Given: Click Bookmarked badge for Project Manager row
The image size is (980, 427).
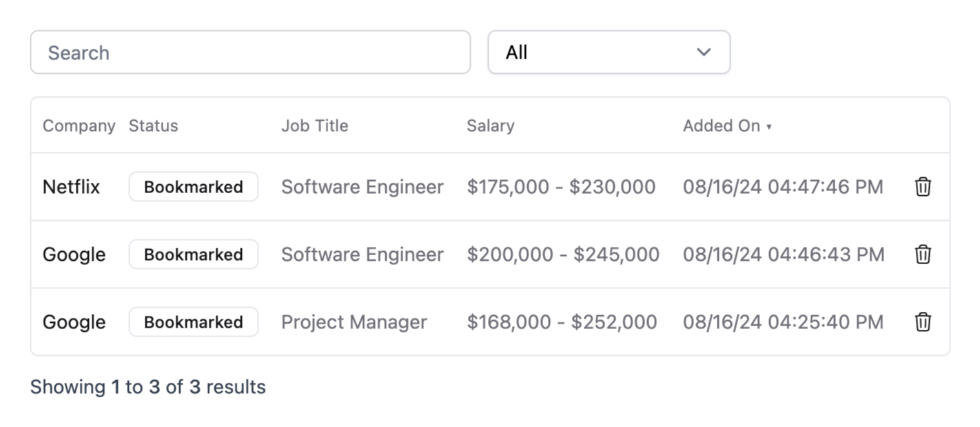Looking at the screenshot, I should point(193,322).
